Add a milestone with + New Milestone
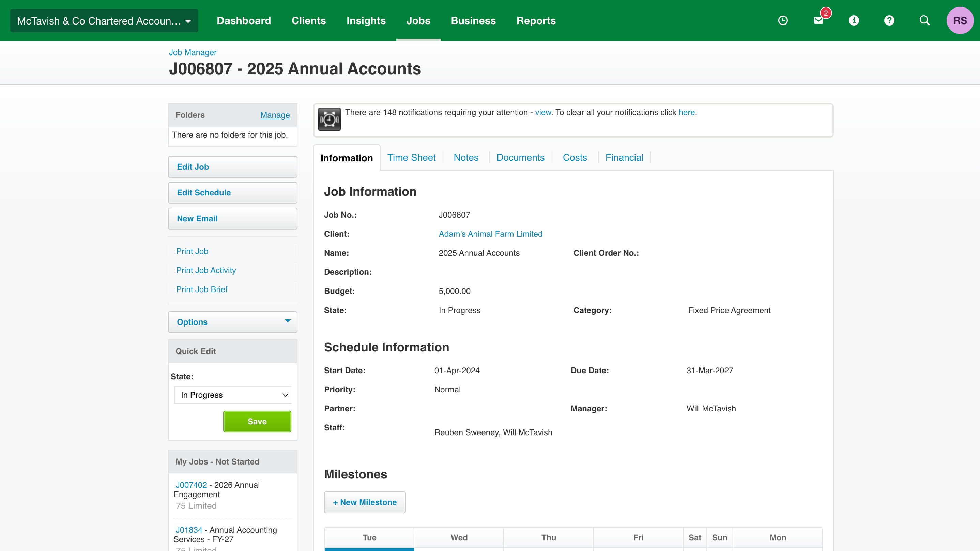The image size is (980, 551). (365, 502)
